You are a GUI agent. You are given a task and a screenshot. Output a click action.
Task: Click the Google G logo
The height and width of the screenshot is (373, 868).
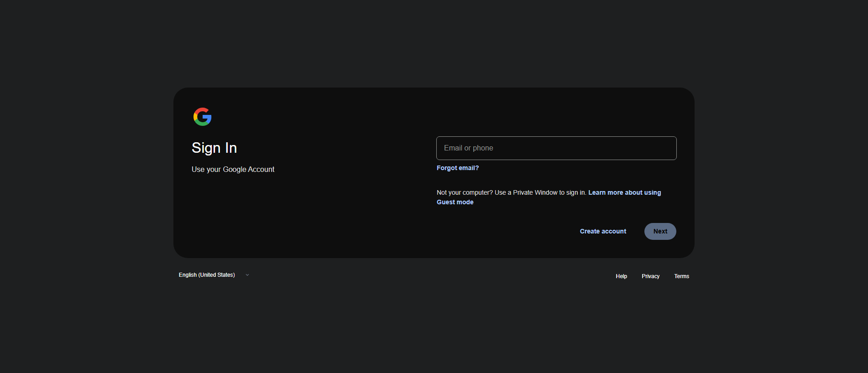[x=202, y=117]
